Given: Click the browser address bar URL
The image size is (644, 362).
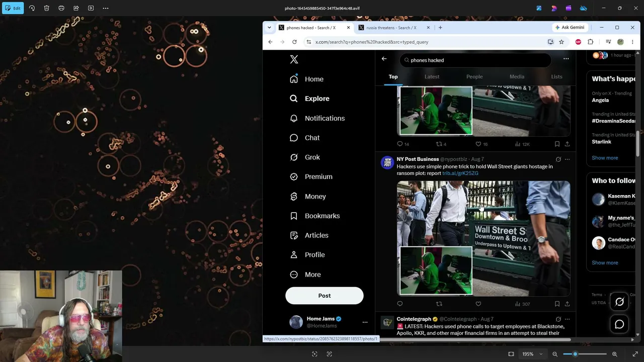Looking at the screenshot, I should coord(372,42).
